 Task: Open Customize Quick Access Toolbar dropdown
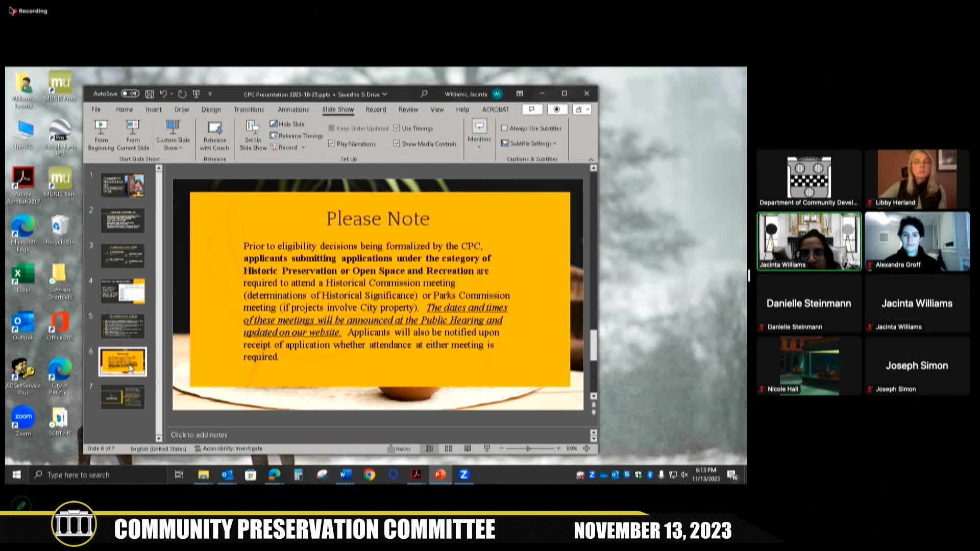click(x=210, y=94)
